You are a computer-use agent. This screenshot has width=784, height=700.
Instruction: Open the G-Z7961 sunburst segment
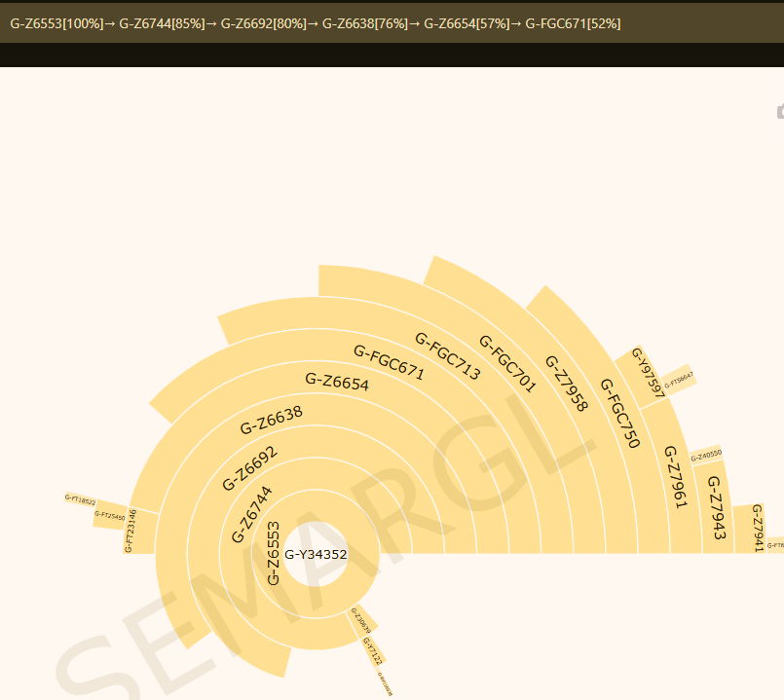676,477
